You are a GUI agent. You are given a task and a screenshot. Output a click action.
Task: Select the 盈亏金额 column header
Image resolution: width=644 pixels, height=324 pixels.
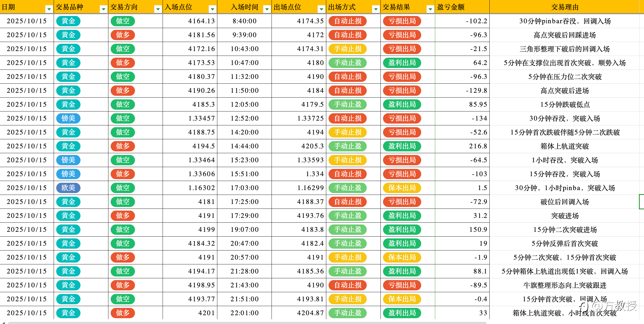click(462, 7)
